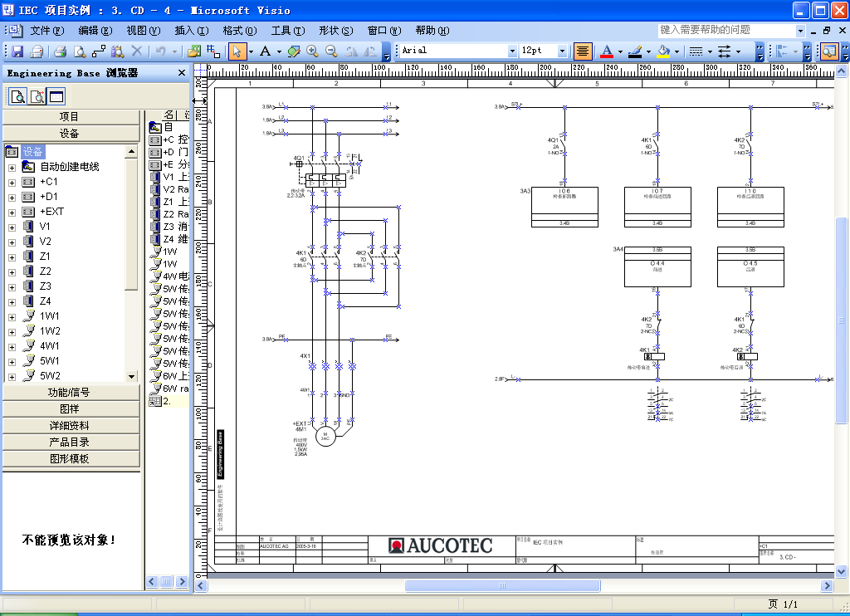The height and width of the screenshot is (616, 850).
Task: Open the 形状(S) menu
Action: tap(336, 31)
